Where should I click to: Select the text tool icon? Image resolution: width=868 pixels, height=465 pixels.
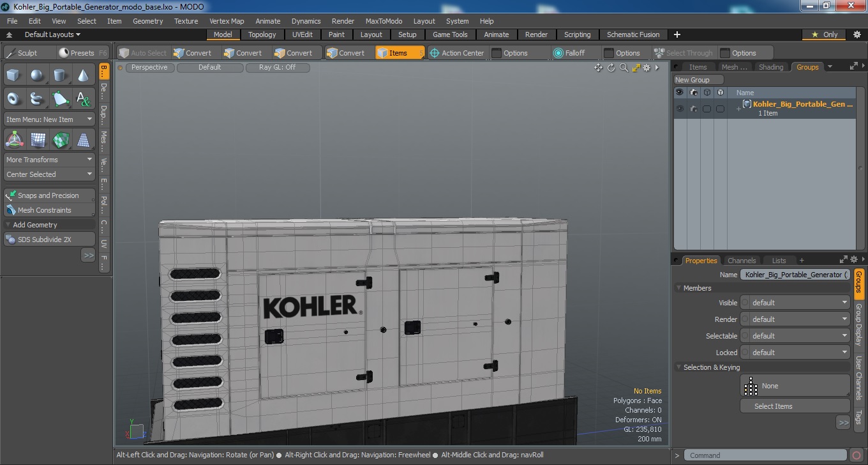point(84,98)
